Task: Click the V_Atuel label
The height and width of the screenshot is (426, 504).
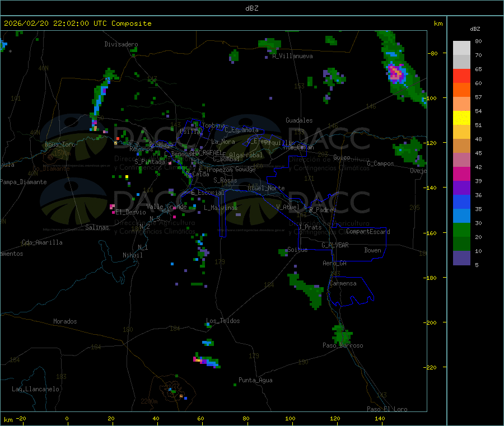Action: point(288,207)
